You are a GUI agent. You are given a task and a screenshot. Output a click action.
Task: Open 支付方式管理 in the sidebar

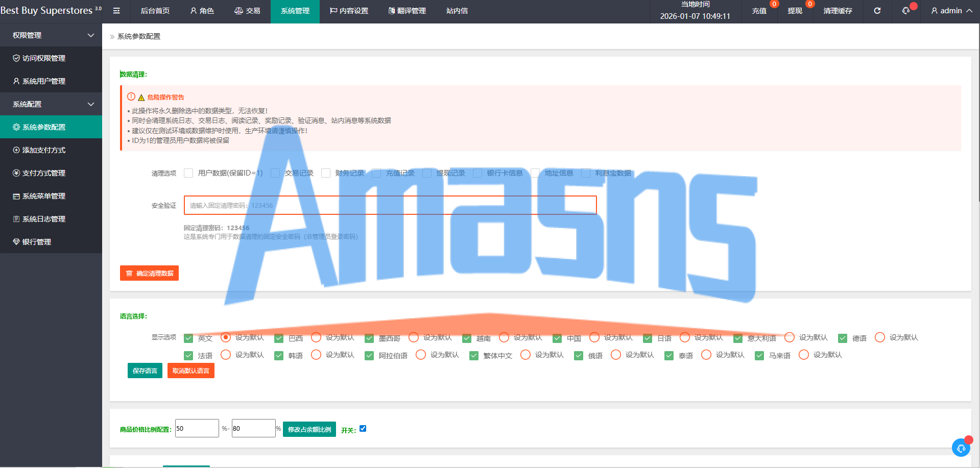pos(51,173)
